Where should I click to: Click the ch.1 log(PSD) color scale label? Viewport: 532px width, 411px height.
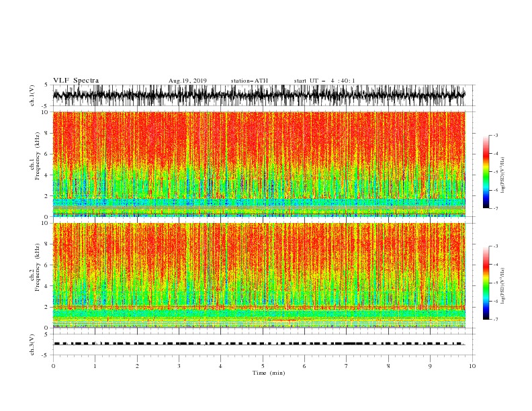[502, 175]
